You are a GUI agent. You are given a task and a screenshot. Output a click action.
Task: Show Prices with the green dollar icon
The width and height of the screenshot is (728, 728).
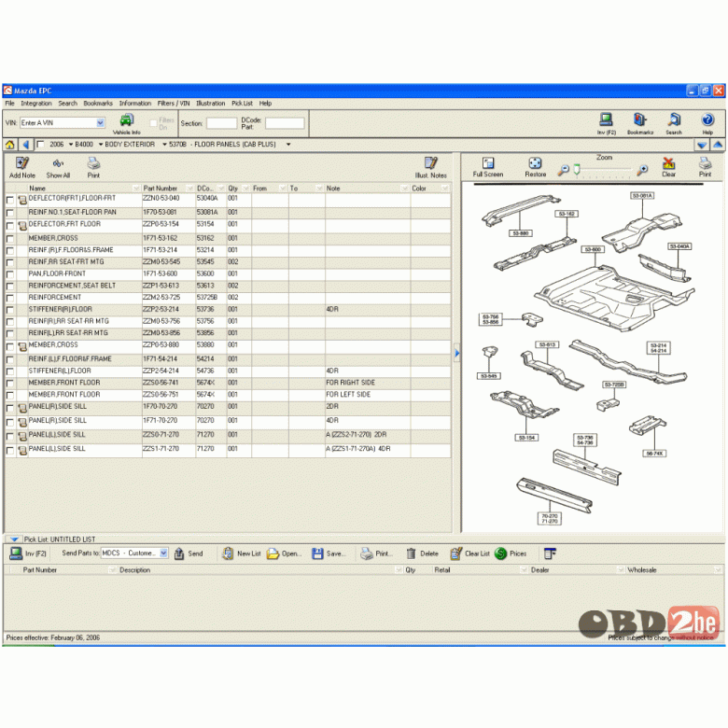point(500,553)
